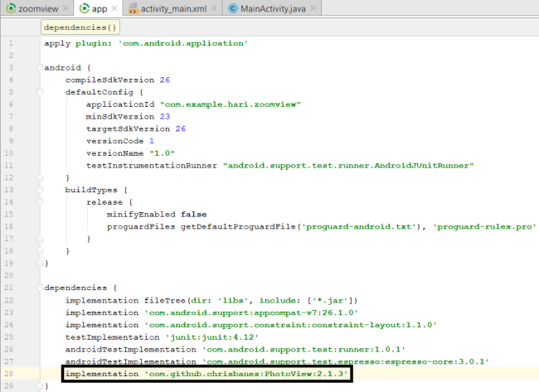Image resolution: width=539 pixels, height=392 pixels.
Task: Click getDefaultProguardFile method call
Action: [238, 227]
